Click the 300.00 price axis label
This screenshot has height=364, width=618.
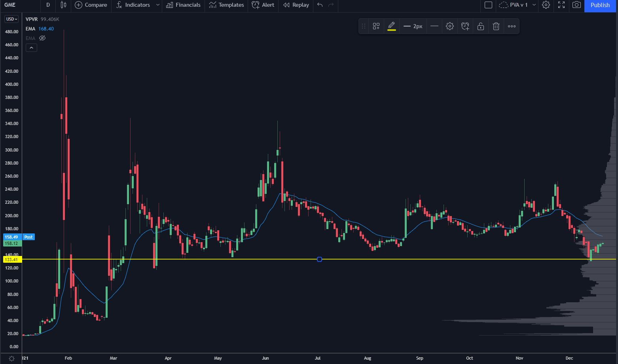click(11, 150)
